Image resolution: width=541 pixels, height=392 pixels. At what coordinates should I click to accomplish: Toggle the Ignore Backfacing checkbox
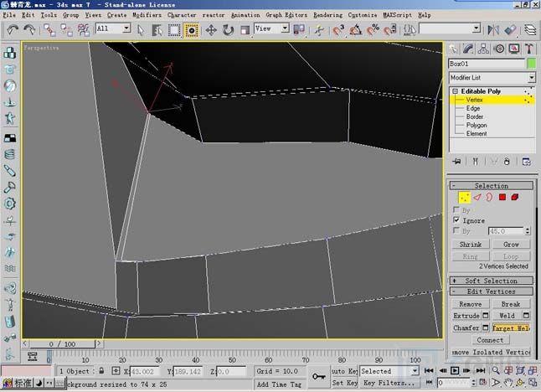[x=456, y=219]
